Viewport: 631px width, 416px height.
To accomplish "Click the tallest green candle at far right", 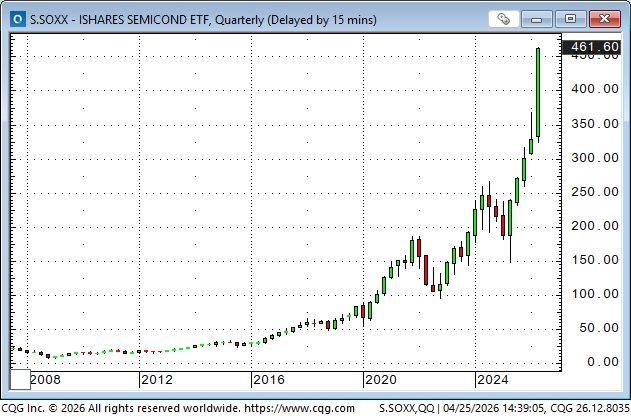I will [538, 92].
